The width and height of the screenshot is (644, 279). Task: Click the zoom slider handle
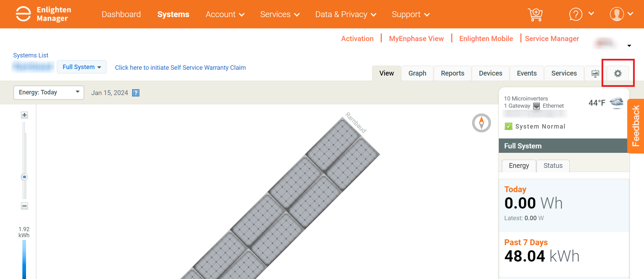[x=24, y=177]
